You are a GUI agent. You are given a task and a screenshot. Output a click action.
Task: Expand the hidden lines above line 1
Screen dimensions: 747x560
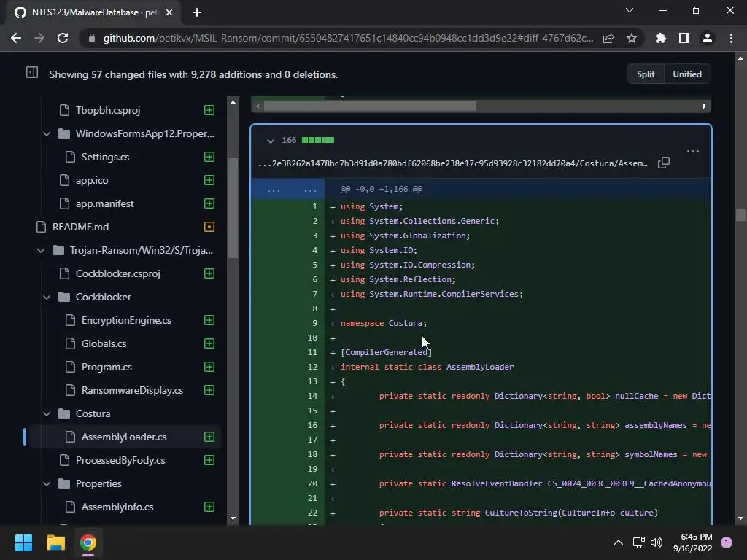point(287,190)
